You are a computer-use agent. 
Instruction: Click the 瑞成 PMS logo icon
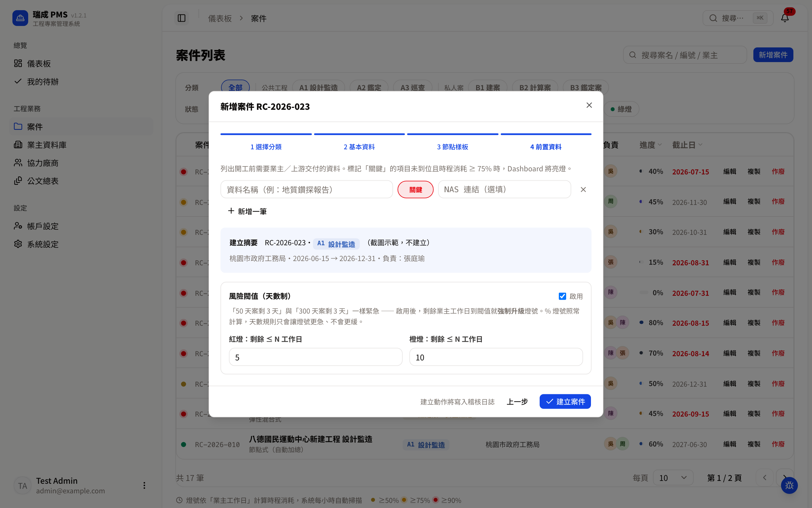[20, 18]
